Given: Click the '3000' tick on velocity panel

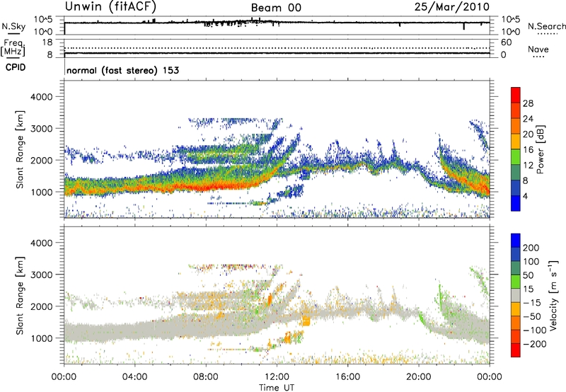Looking at the screenshot, I should [42, 275].
